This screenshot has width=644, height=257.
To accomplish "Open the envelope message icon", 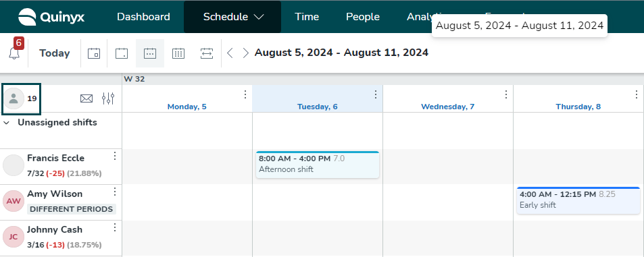I will click(86, 98).
